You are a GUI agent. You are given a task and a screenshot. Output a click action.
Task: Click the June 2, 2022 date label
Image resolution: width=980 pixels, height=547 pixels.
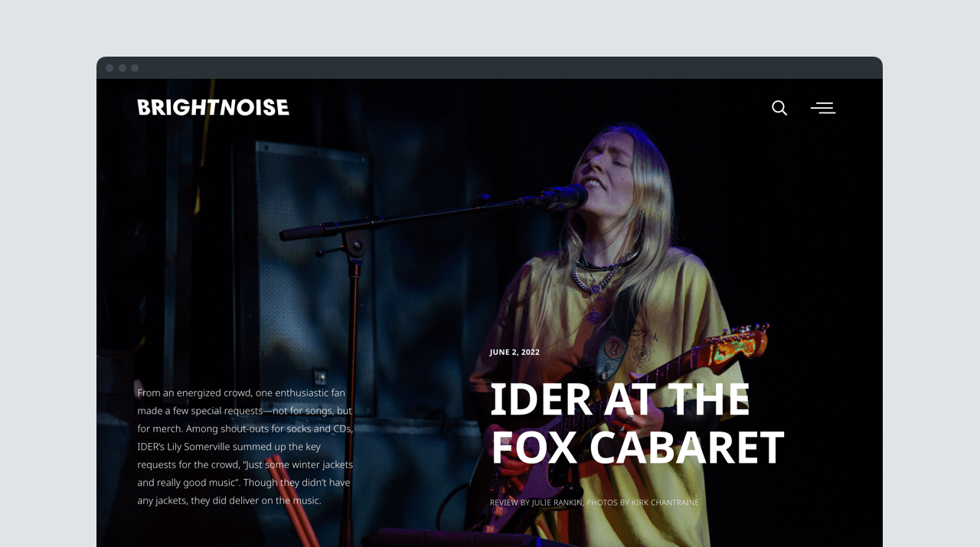[x=514, y=352]
